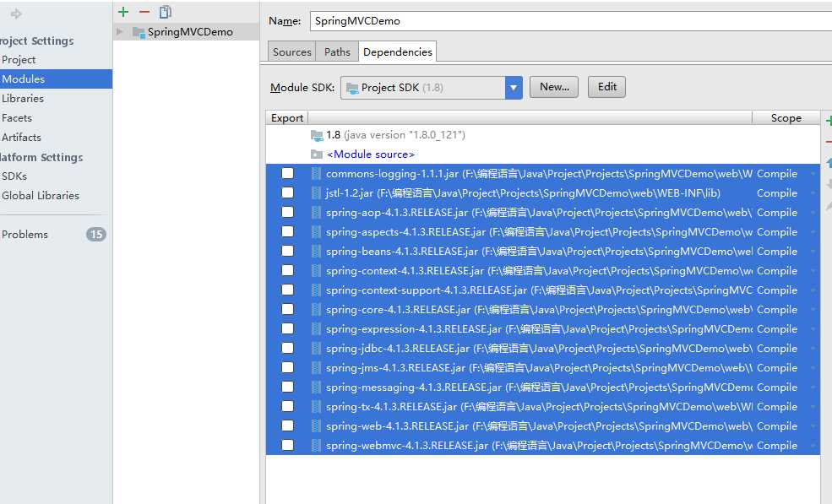
Task: Toggle export checkbox for spring-webmvc jar
Action: (287, 445)
